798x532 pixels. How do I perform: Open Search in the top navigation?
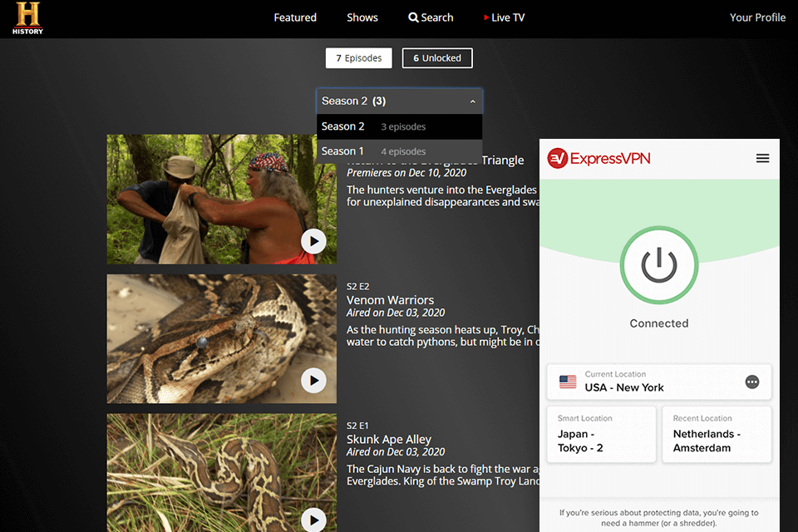pos(431,17)
